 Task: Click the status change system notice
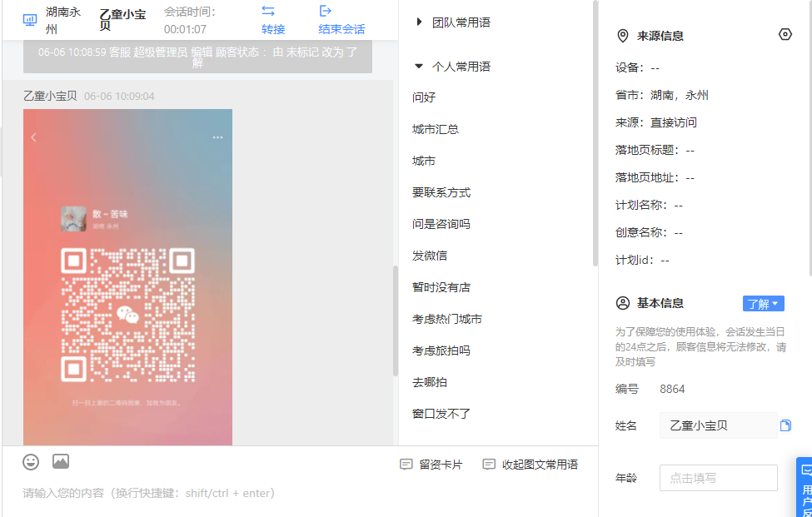coord(197,57)
